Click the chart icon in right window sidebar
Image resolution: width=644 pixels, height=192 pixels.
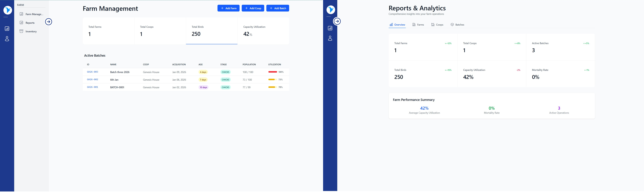click(x=330, y=28)
